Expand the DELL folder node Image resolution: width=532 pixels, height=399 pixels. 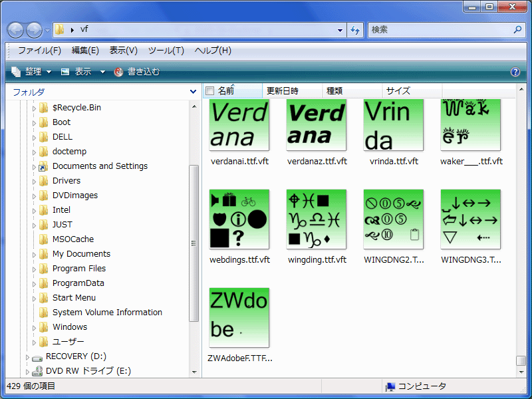pyautogui.click(x=34, y=138)
